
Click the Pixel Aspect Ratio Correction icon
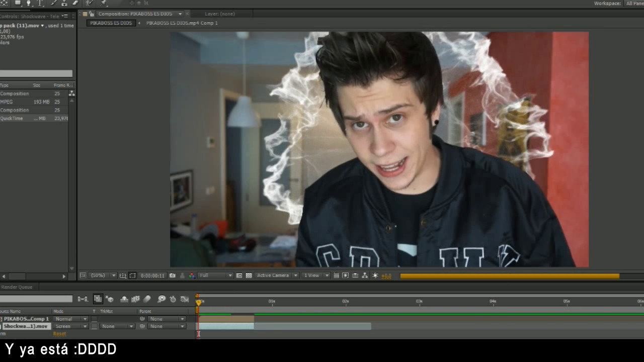tap(337, 276)
